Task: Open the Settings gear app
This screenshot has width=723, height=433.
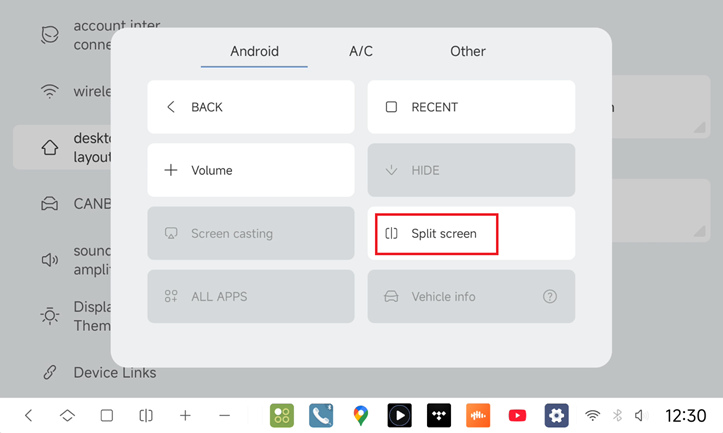Action: pos(557,415)
